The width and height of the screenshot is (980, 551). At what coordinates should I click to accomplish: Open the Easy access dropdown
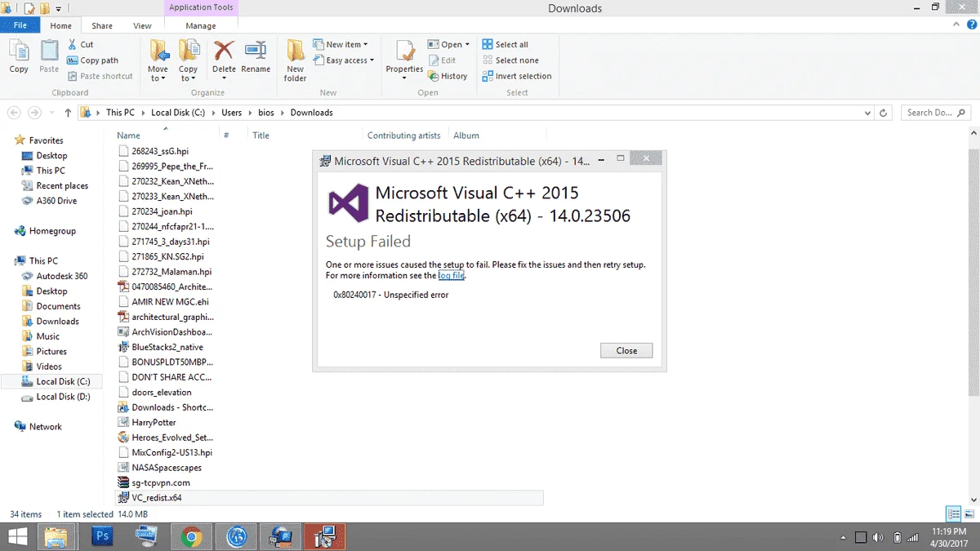(343, 60)
